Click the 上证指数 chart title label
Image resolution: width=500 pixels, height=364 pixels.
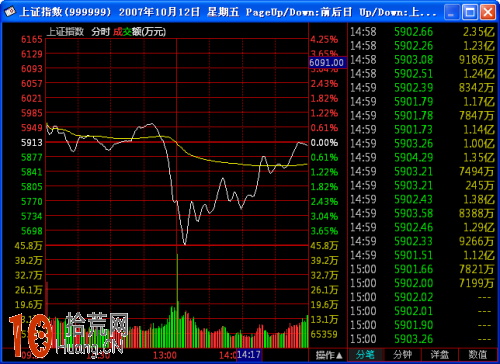tap(65, 32)
